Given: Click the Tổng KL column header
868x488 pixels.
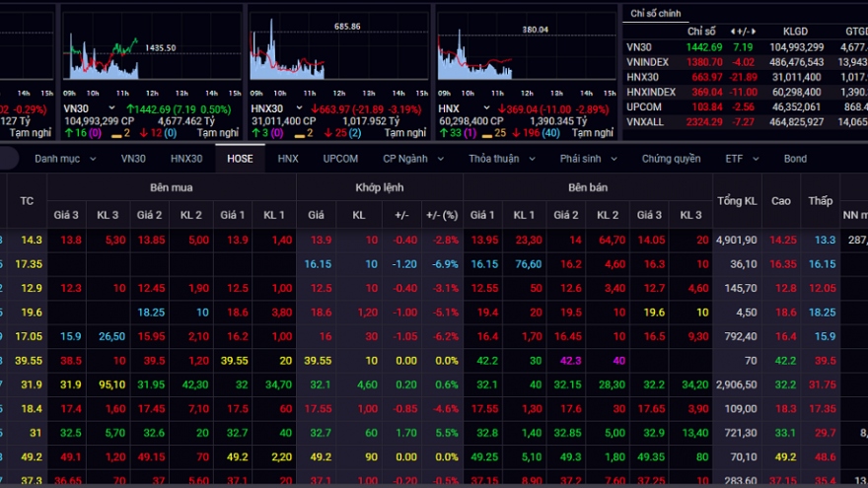Looking at the screenshot, I should [736, 201].
